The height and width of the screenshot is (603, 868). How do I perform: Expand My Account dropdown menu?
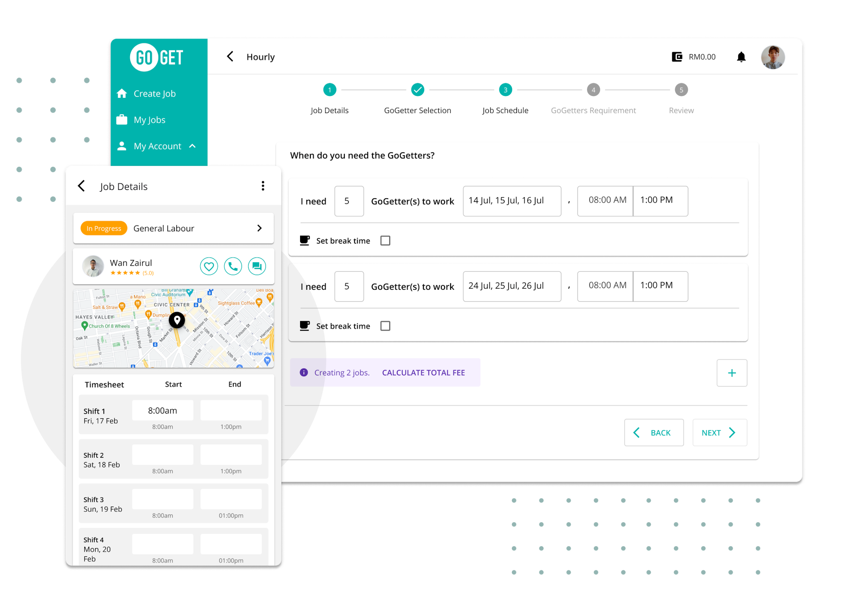[158, 146]
